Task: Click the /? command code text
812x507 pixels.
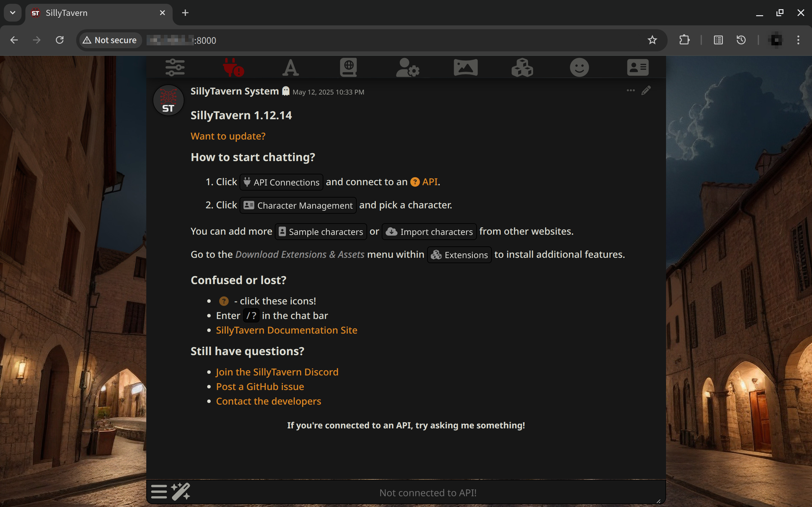Action: click(251, 315)
